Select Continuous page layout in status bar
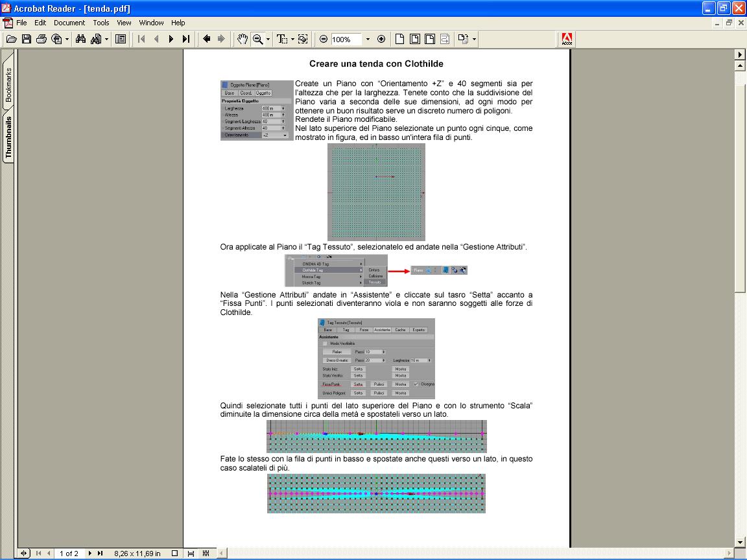The height and width of the screenshot is (560, 747). [x=191, y=554]
